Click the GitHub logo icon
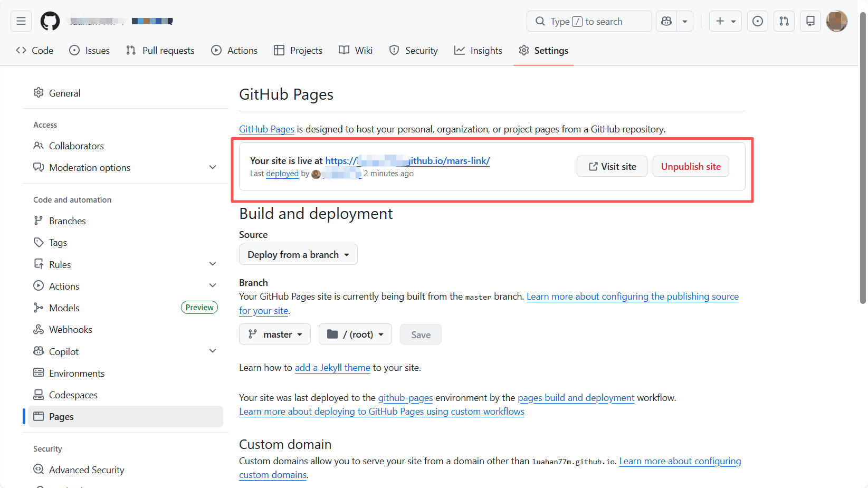Image resolution: width=868 pixels, height=488 pixels. 50,21
